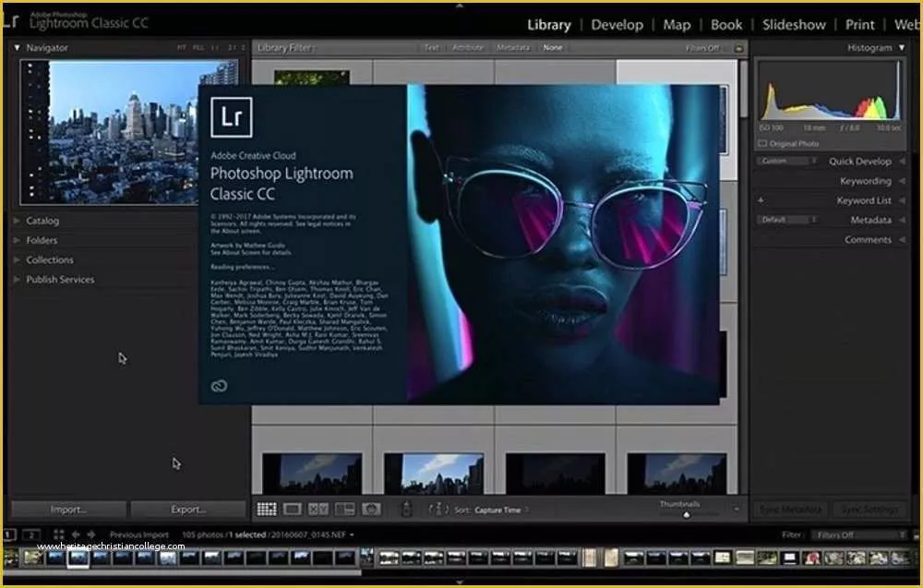Open the Book module
923x588 pixels.
[726, 25]
